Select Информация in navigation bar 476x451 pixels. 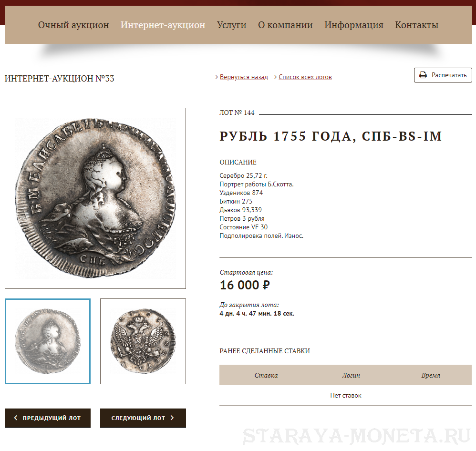[x=353, y=25]
